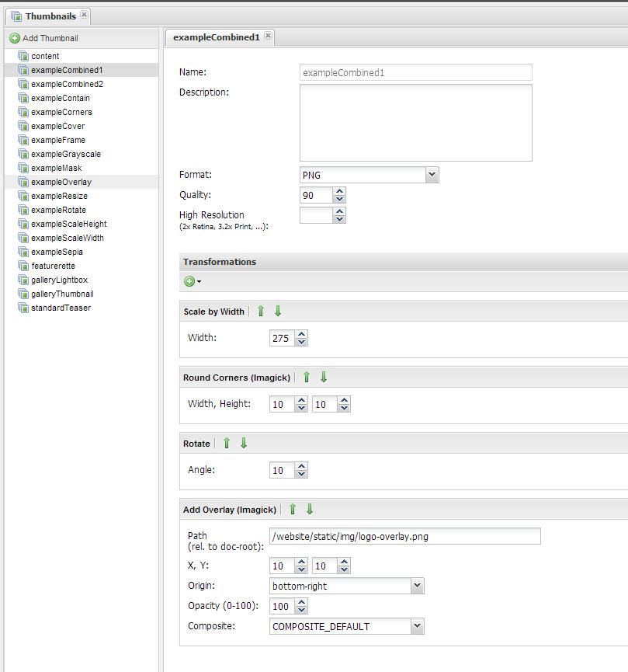Open the add transformation menu

pyautogui.click(x=192, y=281)
